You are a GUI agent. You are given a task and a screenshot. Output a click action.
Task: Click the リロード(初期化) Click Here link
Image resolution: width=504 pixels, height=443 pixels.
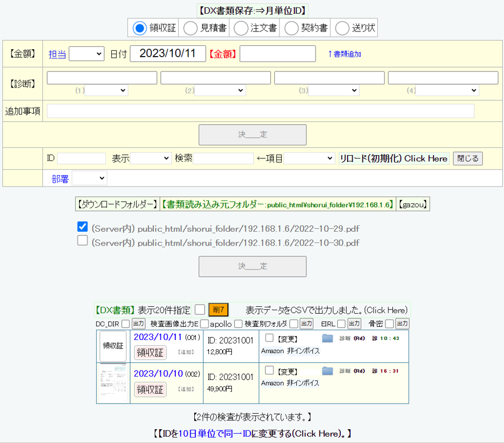[x=394, y=159]
